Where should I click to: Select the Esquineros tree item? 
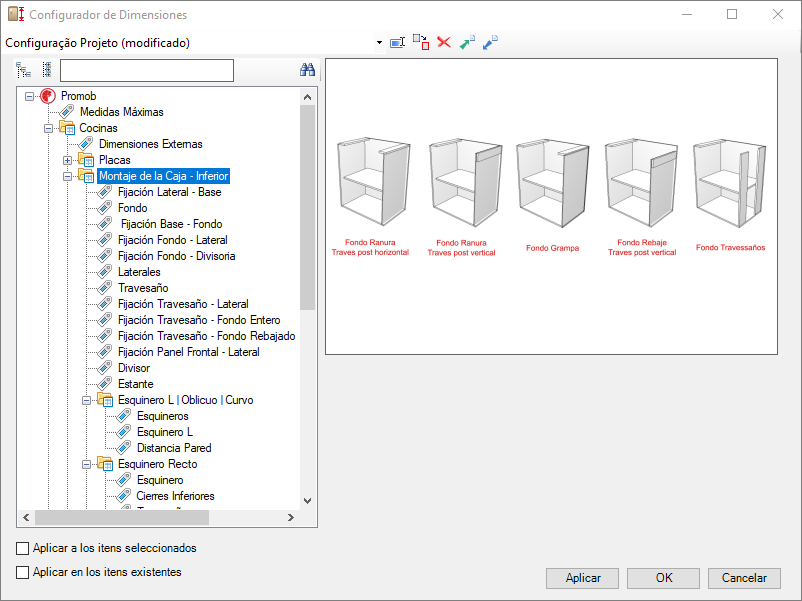163,416
